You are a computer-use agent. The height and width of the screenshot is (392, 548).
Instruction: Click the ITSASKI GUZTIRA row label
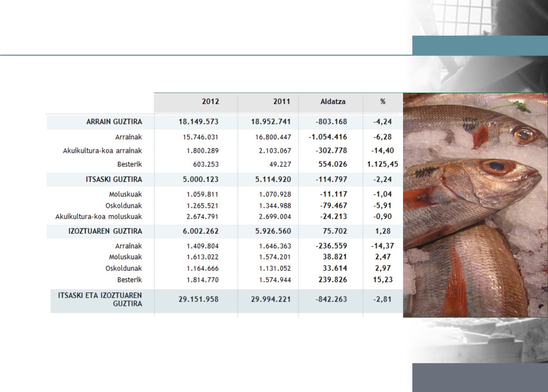click(x=114, y=179)
